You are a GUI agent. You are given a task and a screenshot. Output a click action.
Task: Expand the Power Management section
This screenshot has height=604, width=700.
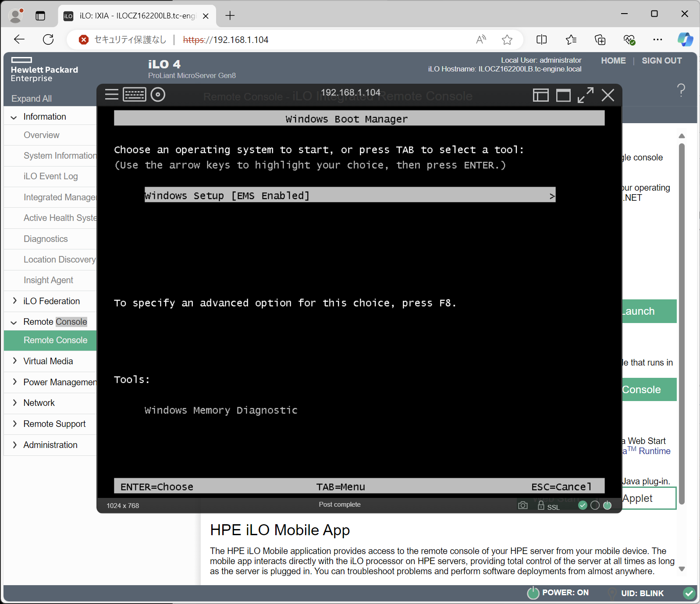pyautogui.click(x=14, y=382)
